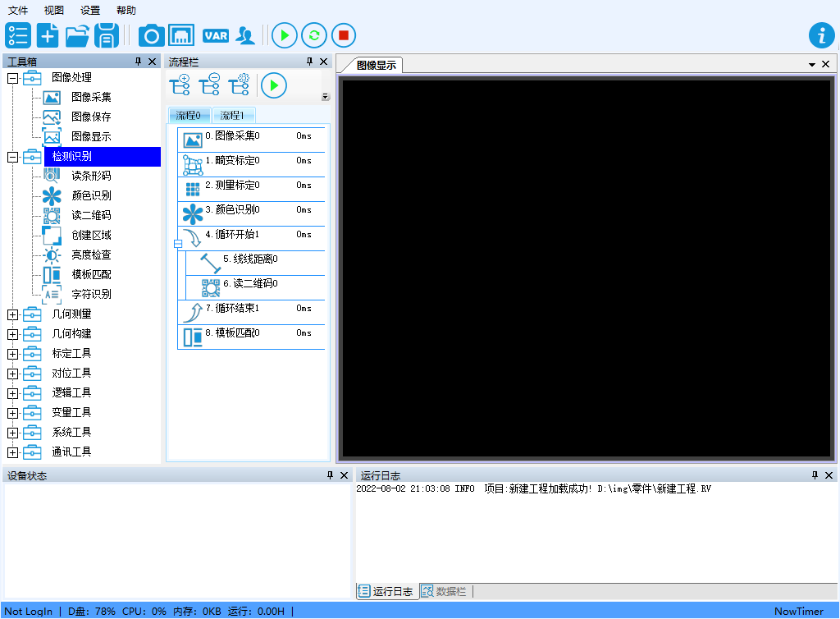Expand the 逻辑工具 tree node
This screenshot has height=619, width=840.
click(x=12, y=393)
